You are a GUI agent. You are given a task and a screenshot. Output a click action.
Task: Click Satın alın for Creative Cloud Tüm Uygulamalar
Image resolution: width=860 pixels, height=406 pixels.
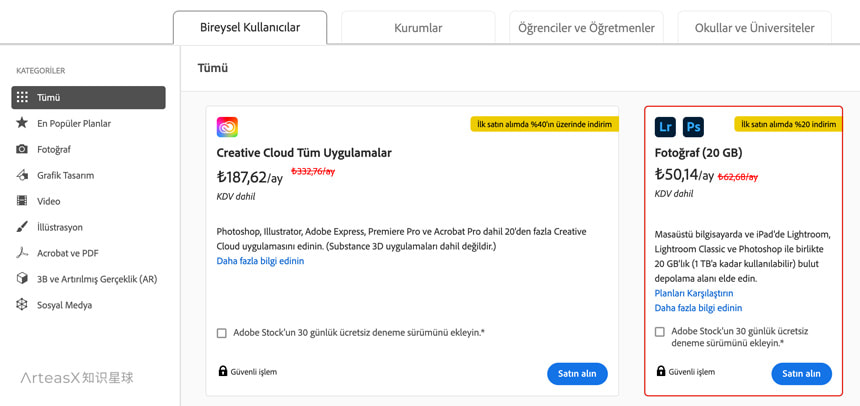(x=577, y=373)
